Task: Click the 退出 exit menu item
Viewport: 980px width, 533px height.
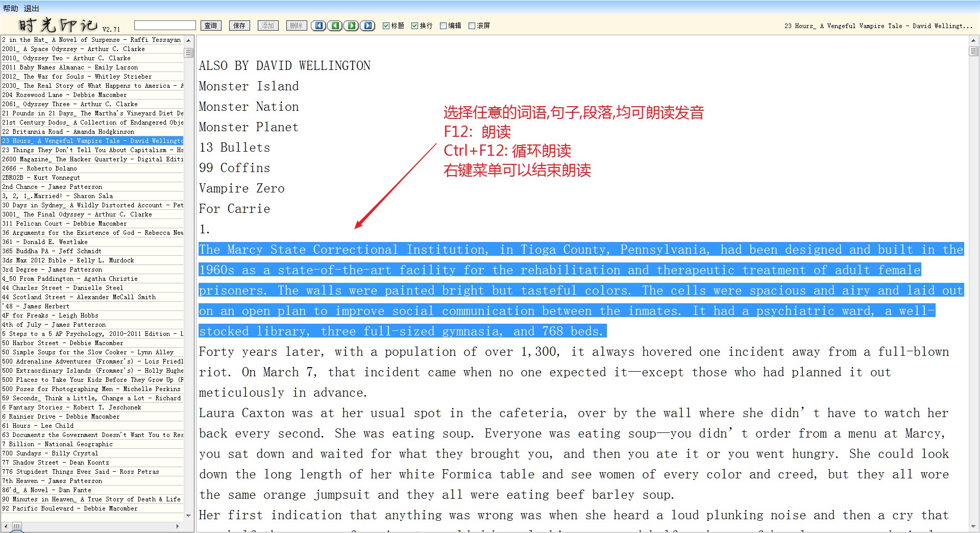Action: [x=31, y=8]
